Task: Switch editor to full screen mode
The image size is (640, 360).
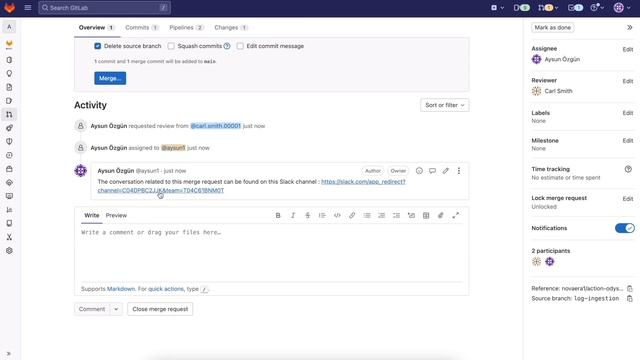Action: click(456, 216)
